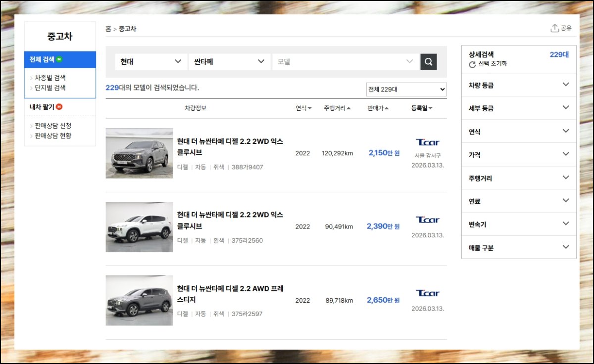The height and width of the screenshot is (364, 594).
Task: Click dark gray Santa Fe thumbnail, AWD listing
Action: pyautogui.click(x=139, y=300)
